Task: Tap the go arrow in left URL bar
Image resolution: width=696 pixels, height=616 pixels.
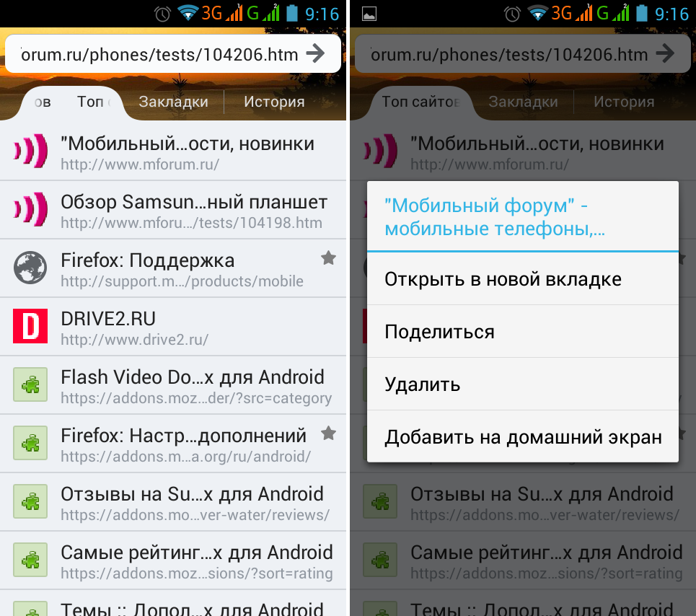Action: pyautogui.click(x=316, y=53)
